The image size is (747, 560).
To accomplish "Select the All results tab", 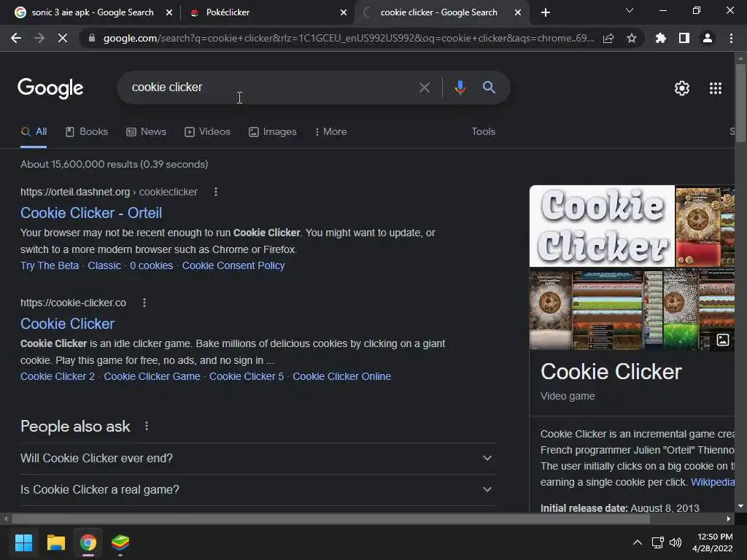I will 34,131.
